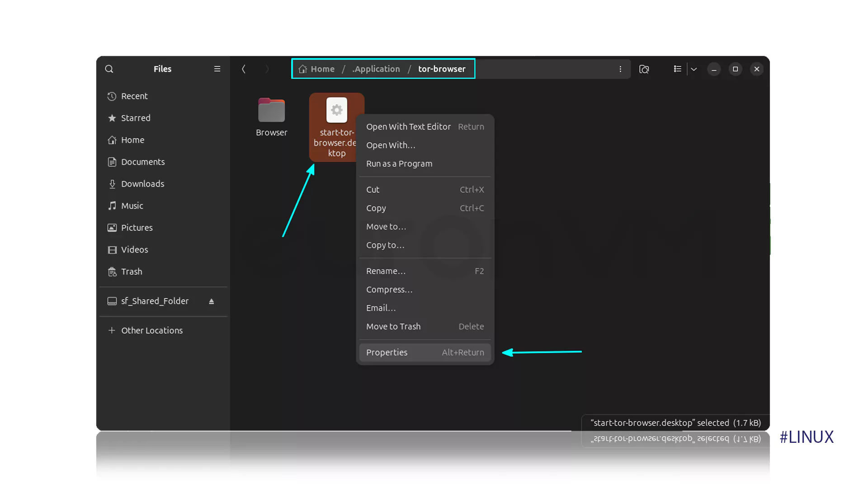Open Downloads in the sidebar
This screenshot has height=488, width=868.
[163, 184]
